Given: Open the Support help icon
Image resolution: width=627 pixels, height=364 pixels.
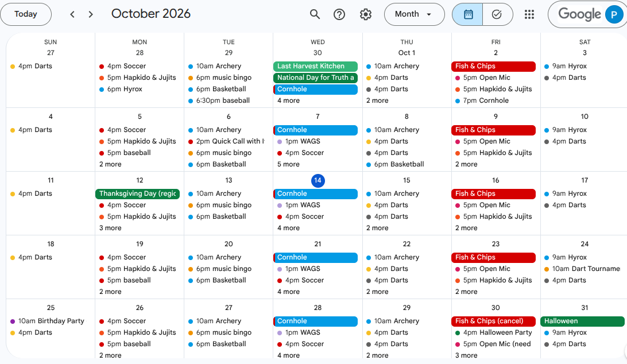Looking at the screenshot, I should [x=339, y=14].
